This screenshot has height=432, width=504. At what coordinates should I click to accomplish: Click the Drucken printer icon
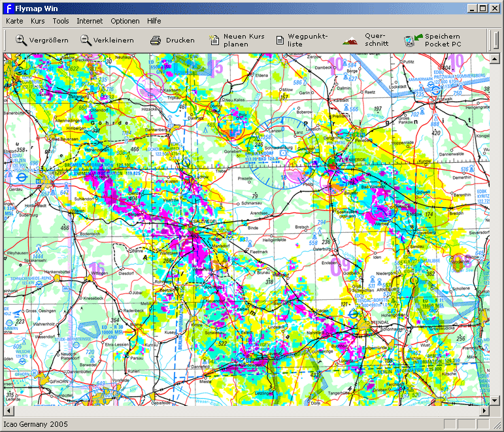click(156, 41)
